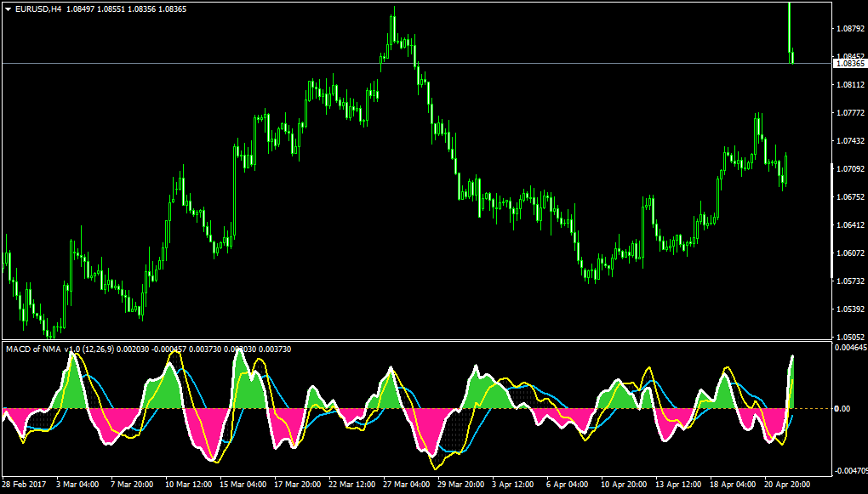Click the 3 Apr 12:00 time label
This screenshot has width=868, height=494.
click(513, 484)
